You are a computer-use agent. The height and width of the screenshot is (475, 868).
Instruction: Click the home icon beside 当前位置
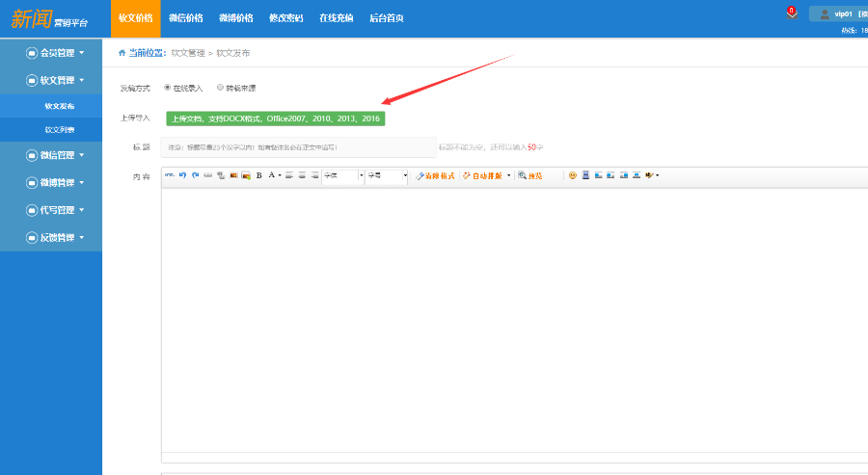click(x=122, y=53)
